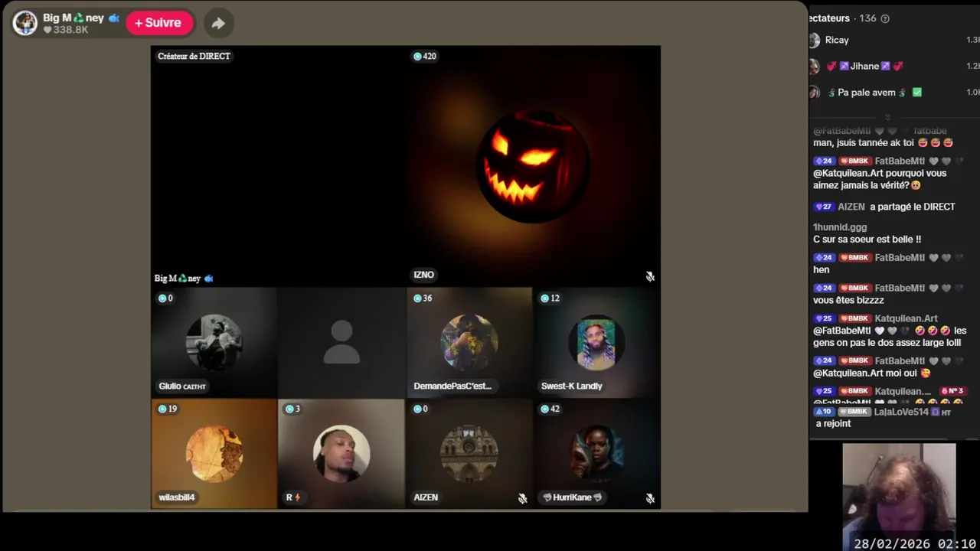This screenshot has height=551, width=980.
Task: Click the AIZEN a partagé le DIRECT message
Action: (x=884, y=207)
